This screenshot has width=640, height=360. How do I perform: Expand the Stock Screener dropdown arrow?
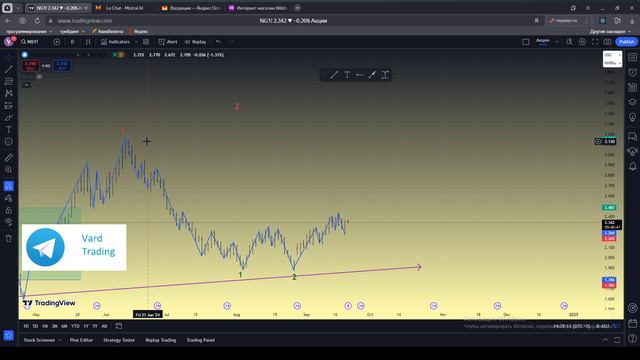(x=60, y=340)
